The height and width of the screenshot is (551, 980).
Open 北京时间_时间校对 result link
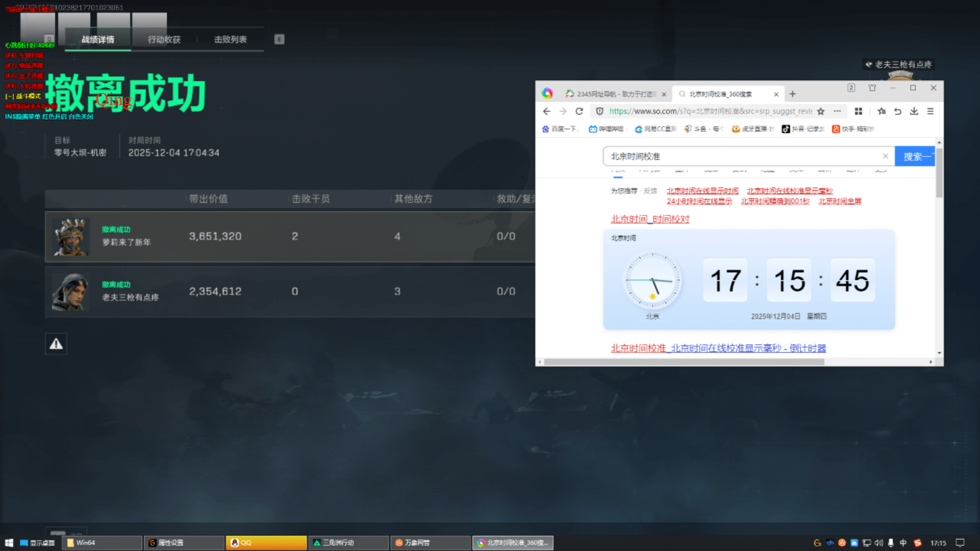[x=650, y=219]
